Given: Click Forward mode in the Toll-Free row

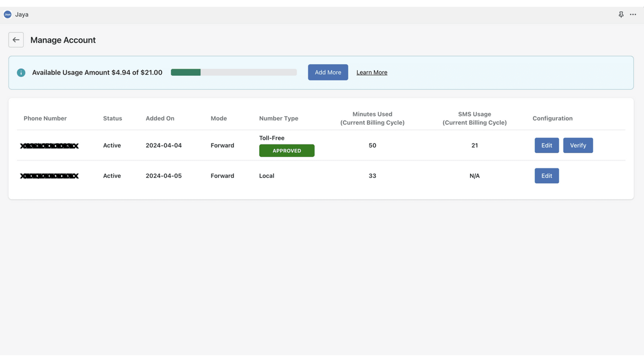Looking at the screenshot, I should 222,145.
